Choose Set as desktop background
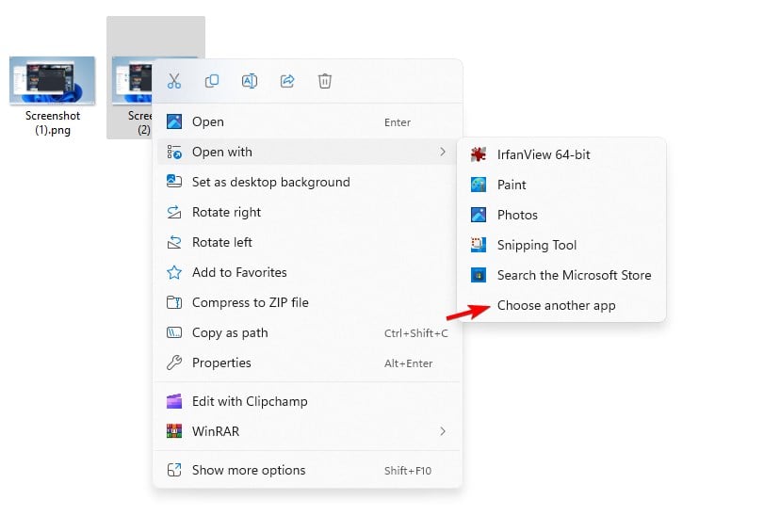764x532 pixels. click(307, 182)
